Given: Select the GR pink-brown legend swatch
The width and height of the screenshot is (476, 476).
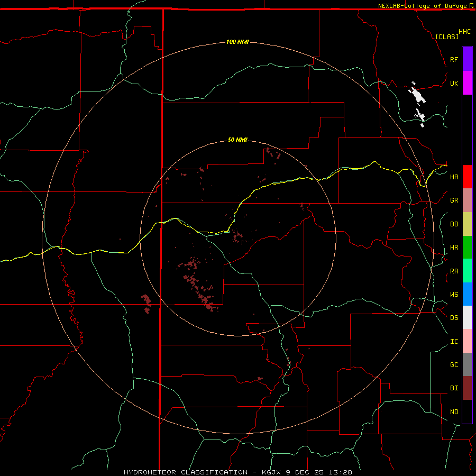Looking at the screenshot, I should pyautogui.click(x=467, y=200).
